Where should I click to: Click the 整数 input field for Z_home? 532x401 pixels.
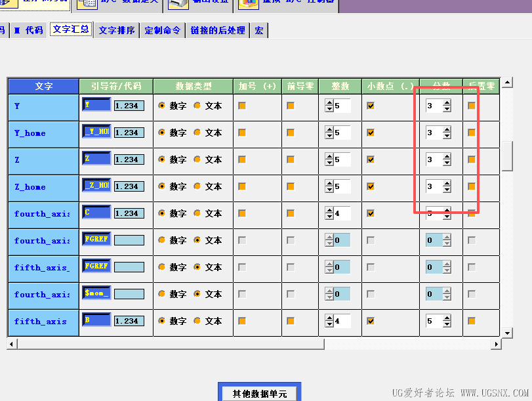342,186
